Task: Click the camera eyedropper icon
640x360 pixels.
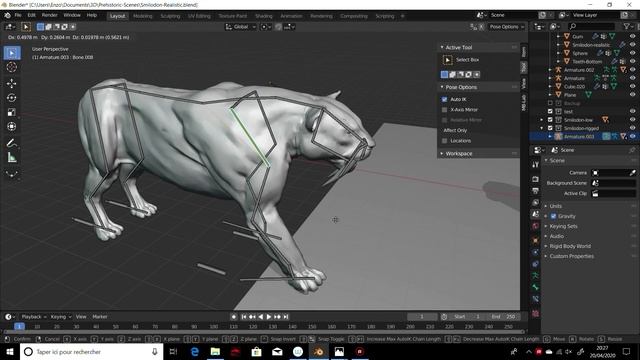Action: 632,173
